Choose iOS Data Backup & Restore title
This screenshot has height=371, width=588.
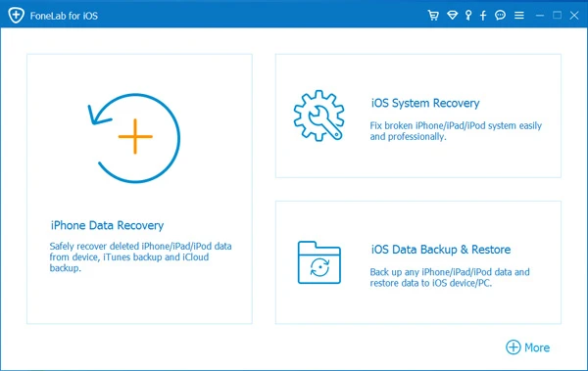[x=441, y=250]
